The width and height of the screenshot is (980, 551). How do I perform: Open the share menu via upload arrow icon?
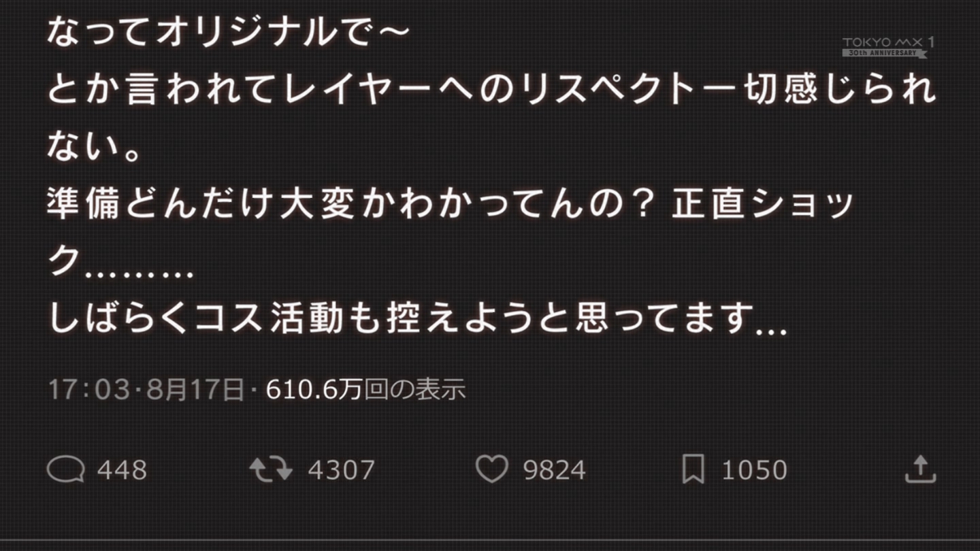(x=920, y=469)
